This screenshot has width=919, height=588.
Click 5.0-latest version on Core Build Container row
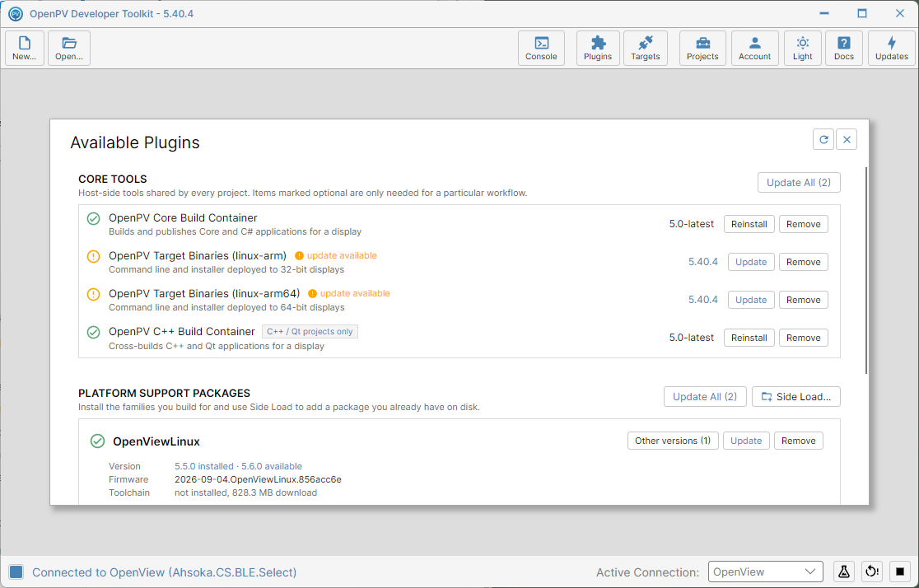pyautogui.click(x=692, y=224)
